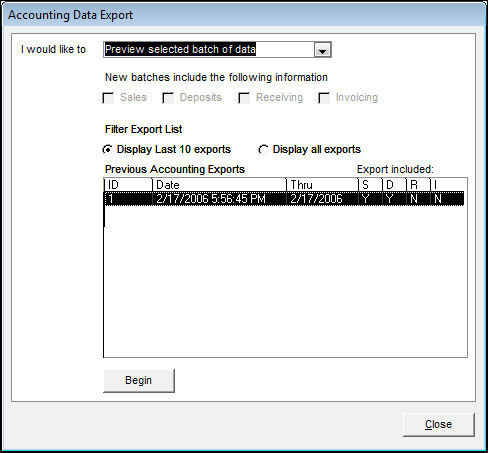Screen dimensions: 488x453
Task: Click the R column header
Action: (418, 185)
